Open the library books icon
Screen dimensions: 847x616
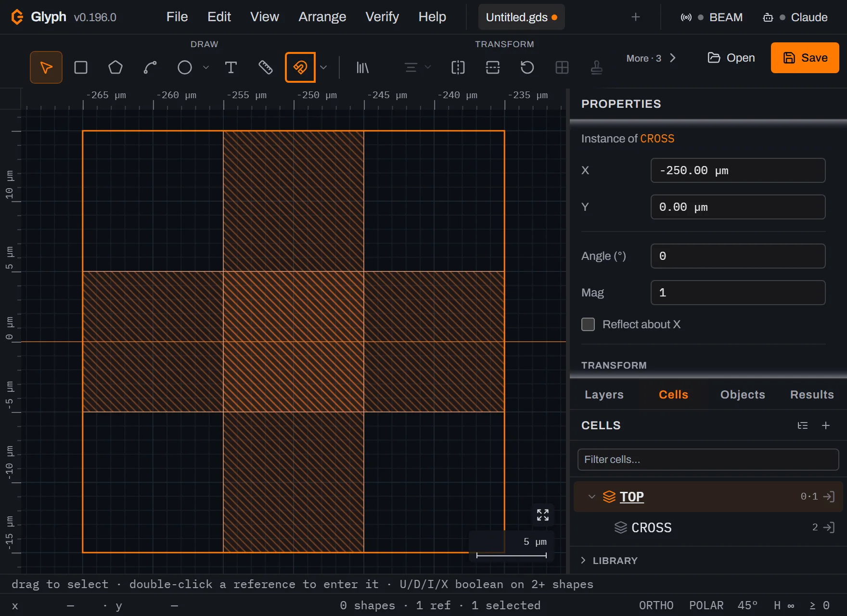click(x=362, y=67)
